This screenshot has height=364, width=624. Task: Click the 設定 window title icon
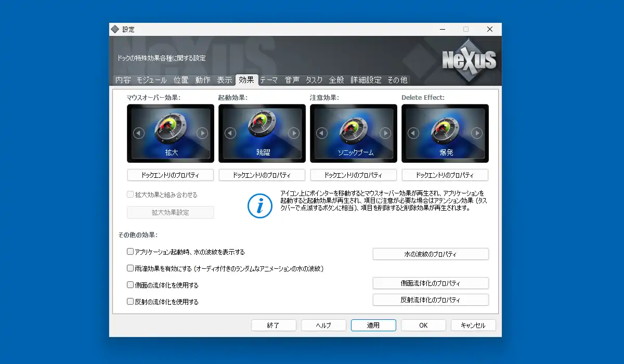click(x=115, y=29)
